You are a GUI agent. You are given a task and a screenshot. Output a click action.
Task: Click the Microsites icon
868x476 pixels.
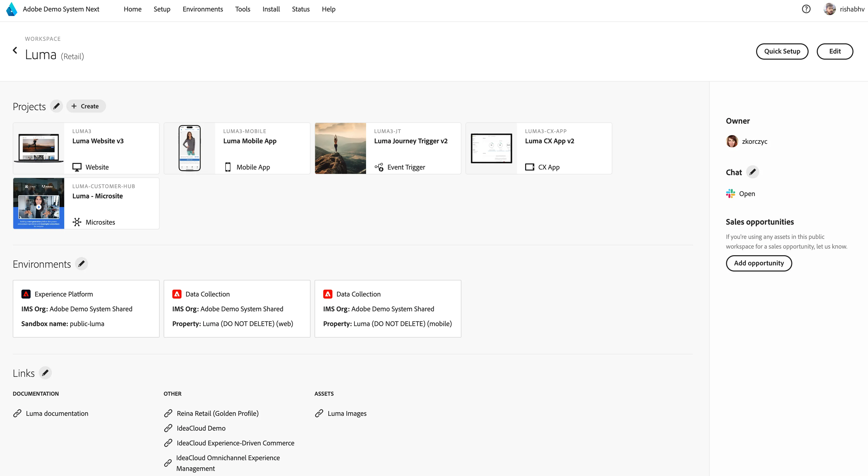[x=77, y=222]
